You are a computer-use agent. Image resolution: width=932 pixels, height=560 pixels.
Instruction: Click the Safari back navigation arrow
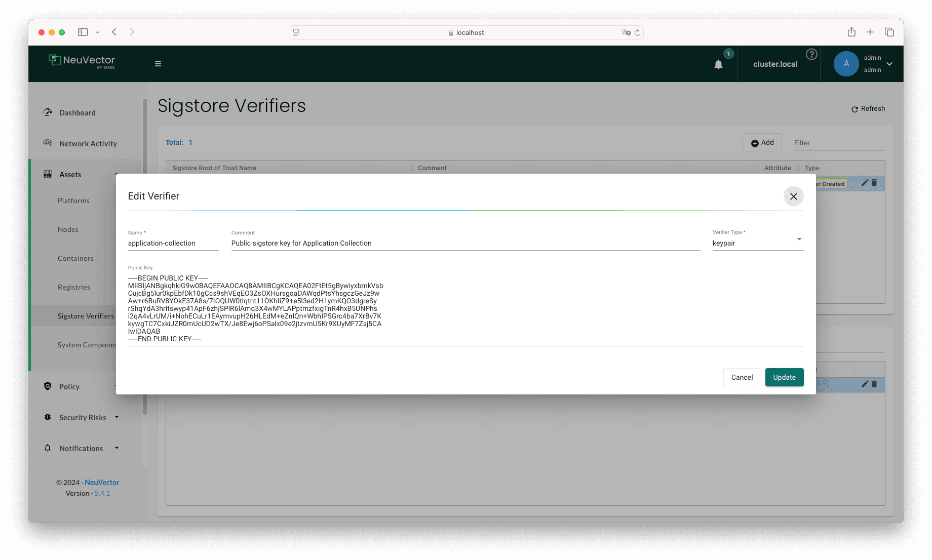click(x=114, y=32)
